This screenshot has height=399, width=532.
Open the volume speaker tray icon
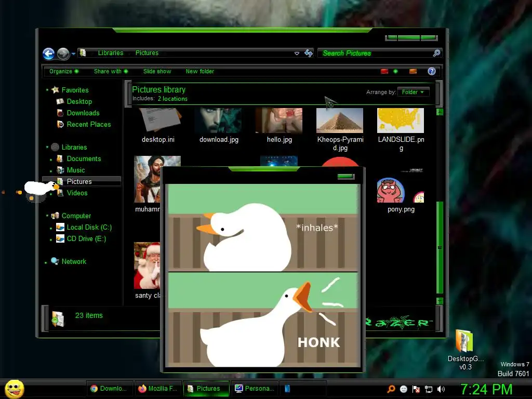441,389
